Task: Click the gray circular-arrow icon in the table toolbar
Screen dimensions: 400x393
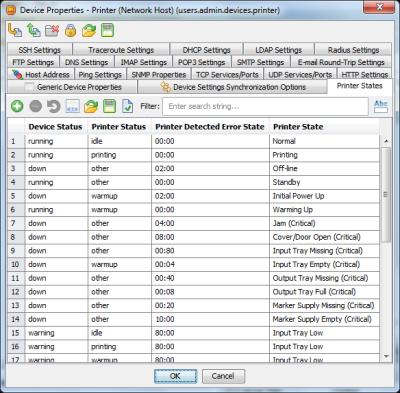Action: (54, 106)
